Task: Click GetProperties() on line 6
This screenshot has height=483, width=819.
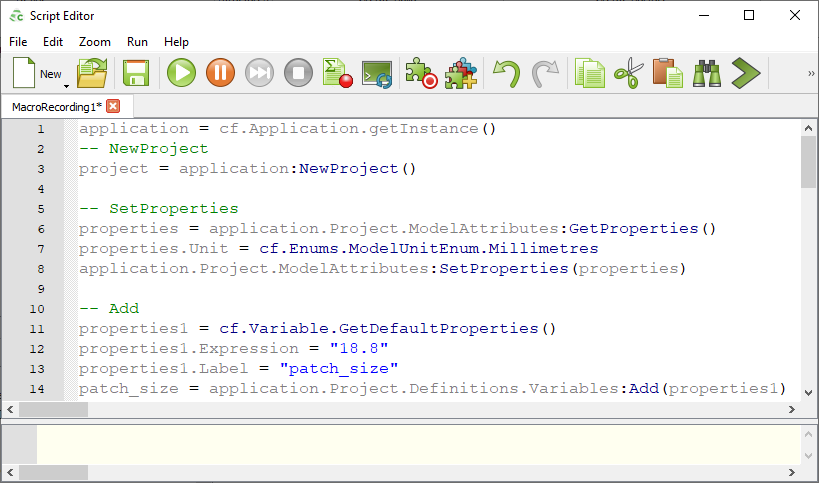Action: click(x=642, y=229)
